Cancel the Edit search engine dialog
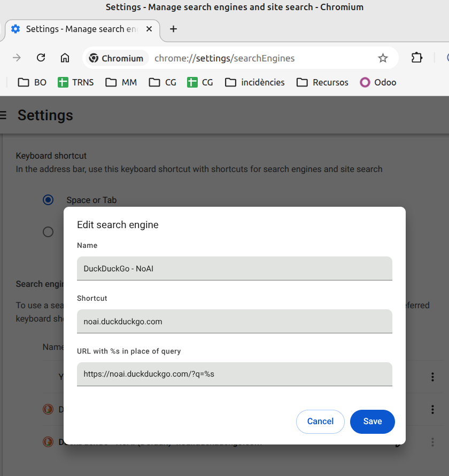 (320, 422)
